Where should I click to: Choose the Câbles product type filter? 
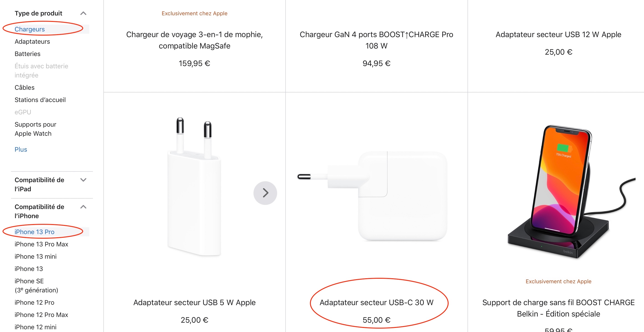tap(25, 87)
